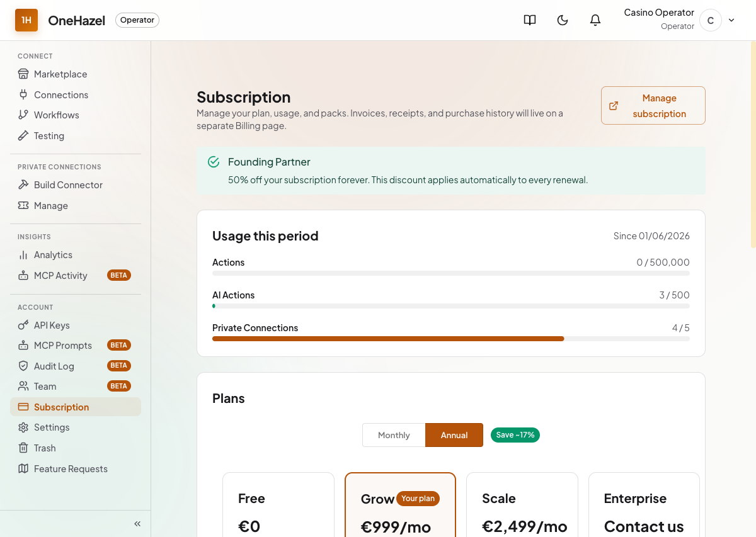Click BETA badge next to Audit Log
This screenshot has height=537, width=756.
119,366
